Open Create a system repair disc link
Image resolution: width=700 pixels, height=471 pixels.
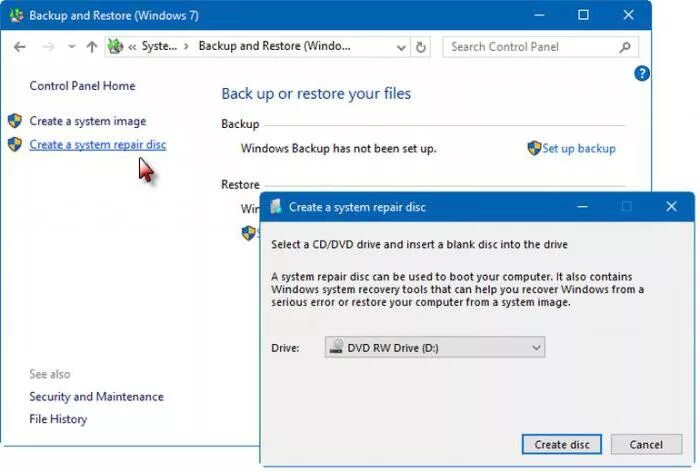coord(98,145)
